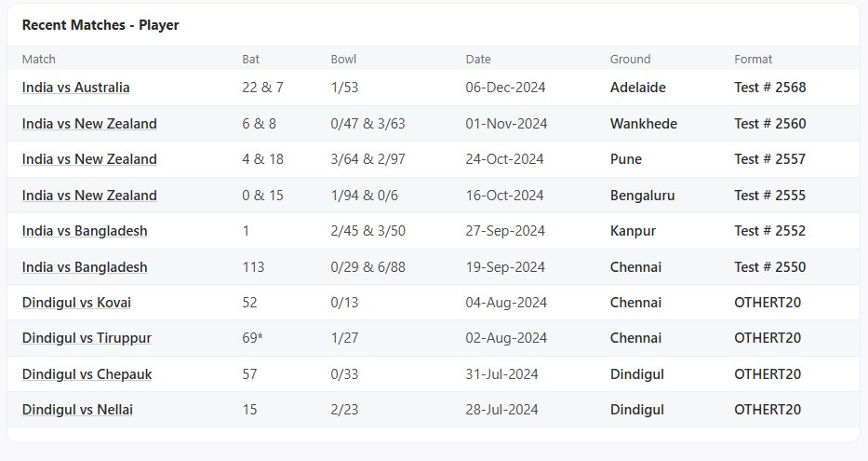
Task: Select Test # 2555 in Format column
Action: tap(769, 196)
